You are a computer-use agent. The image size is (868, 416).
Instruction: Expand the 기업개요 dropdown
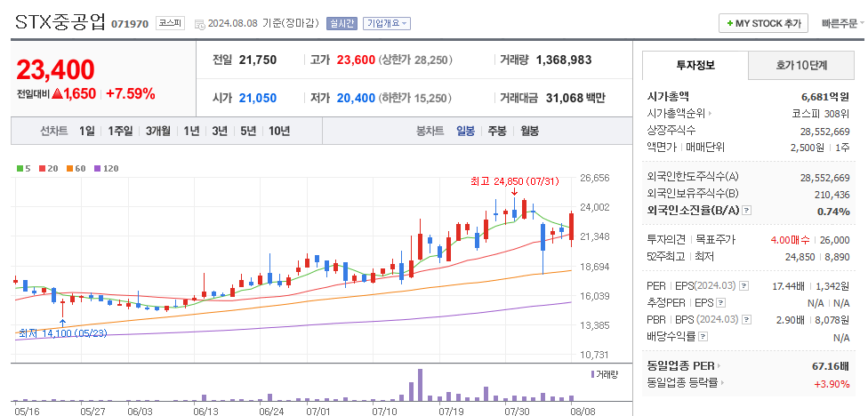[386, 23]
